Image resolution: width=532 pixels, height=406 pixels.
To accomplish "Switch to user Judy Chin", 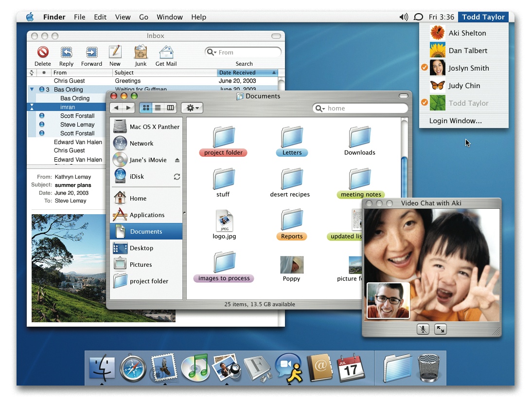I will point(464,86).
